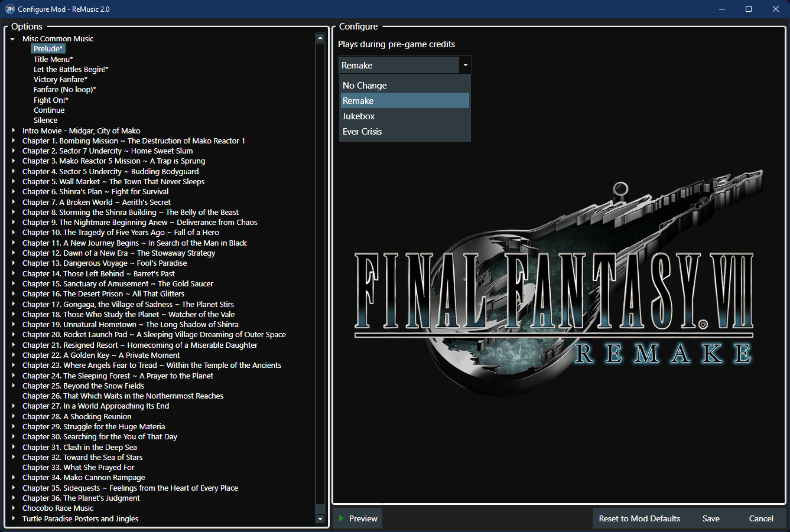The height and width of the screenshot is (532, 790).
Task: Expand Chapter 36. The Planet's Judgment
Action: [x=13, y=498]
